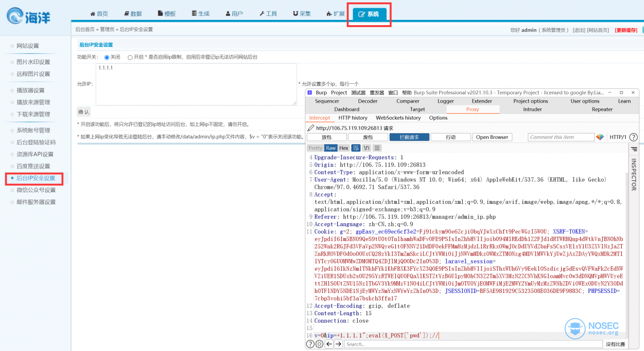The height and width of the screenshot is (351, 644).
Task: Open 帮助 menu in Burp Suite
Action: pos(407,92)
